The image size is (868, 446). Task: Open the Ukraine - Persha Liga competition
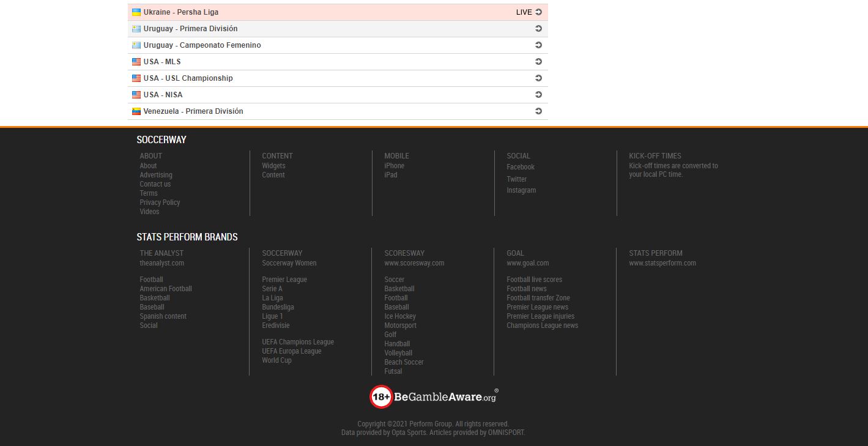point(338,12)
